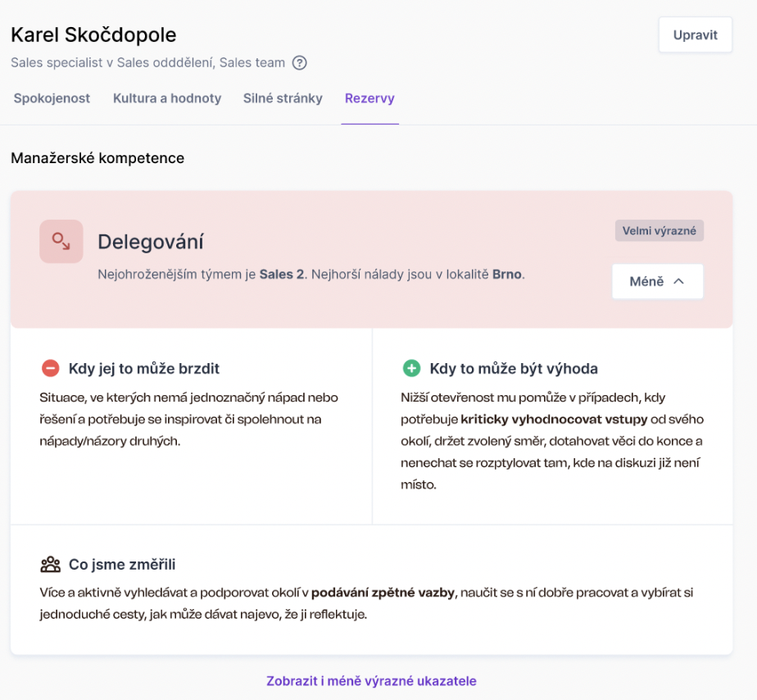Click the bold Sales 2 team name
Screen dimensions: 757x700
[282, 275]
